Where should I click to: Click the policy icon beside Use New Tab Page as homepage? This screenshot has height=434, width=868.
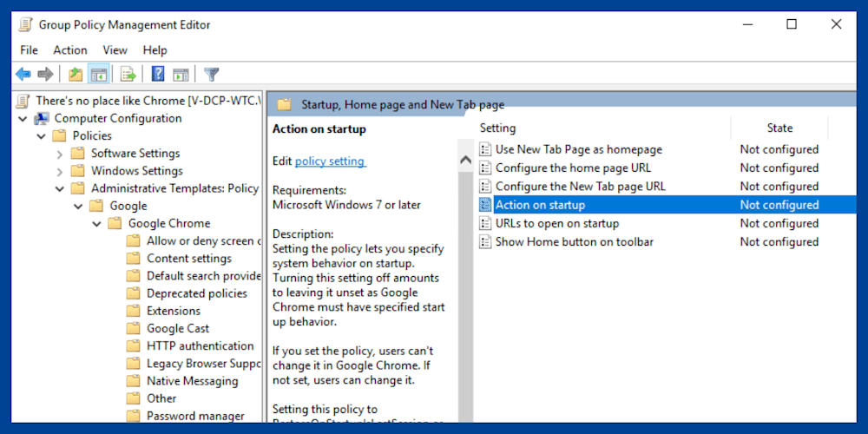pos(485,149)
